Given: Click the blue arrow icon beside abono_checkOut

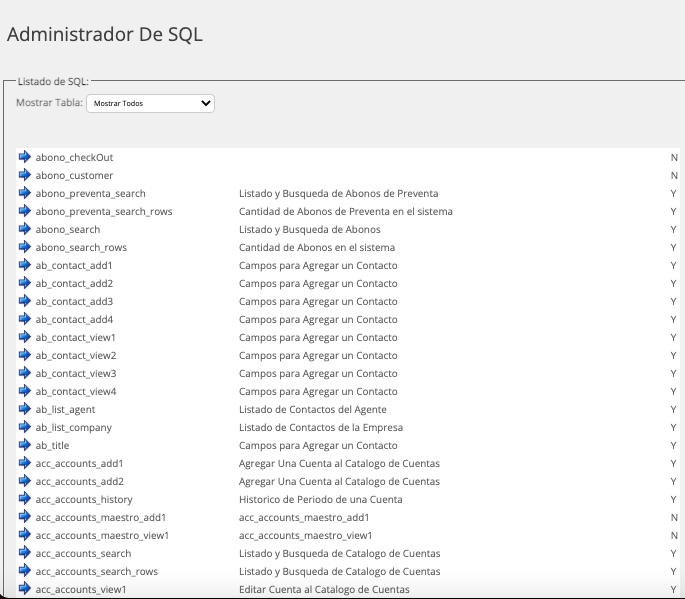Looking at the screenshot, I should pos(25,157).
